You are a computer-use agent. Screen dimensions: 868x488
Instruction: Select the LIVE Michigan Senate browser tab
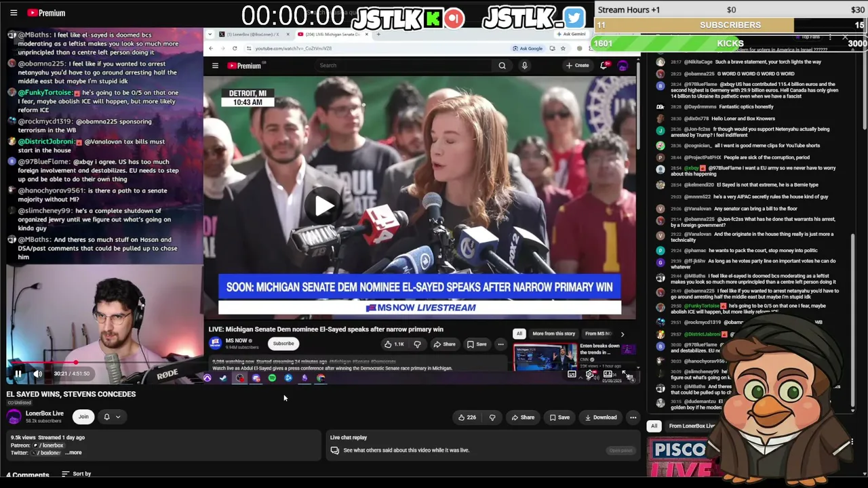tap(332, 34)
